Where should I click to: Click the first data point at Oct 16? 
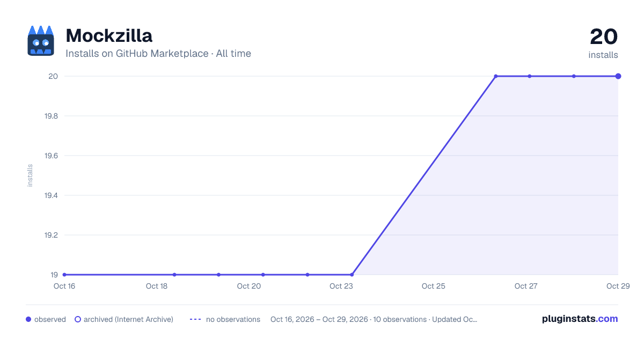coord(64,275)
